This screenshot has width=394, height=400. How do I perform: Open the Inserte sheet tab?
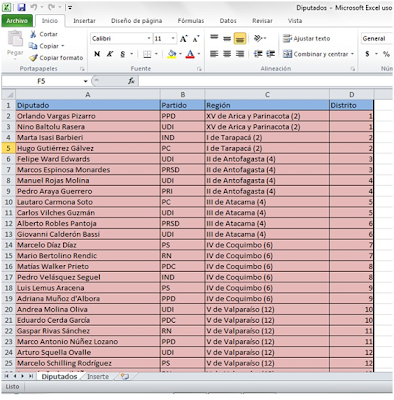pyautogui.click(x=98, y=376)
